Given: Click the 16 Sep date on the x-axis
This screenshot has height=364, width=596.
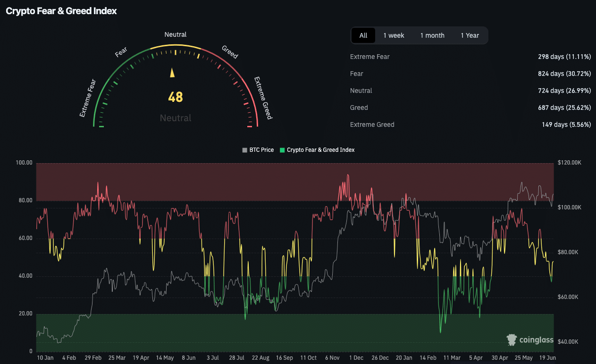Looking at the screenshot, I should pos(285,358).
